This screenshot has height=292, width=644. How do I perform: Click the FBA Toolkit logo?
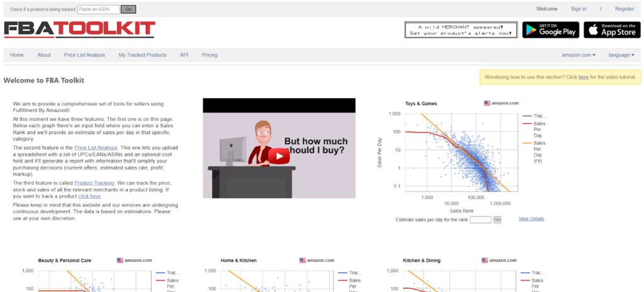tap(79, 30)
